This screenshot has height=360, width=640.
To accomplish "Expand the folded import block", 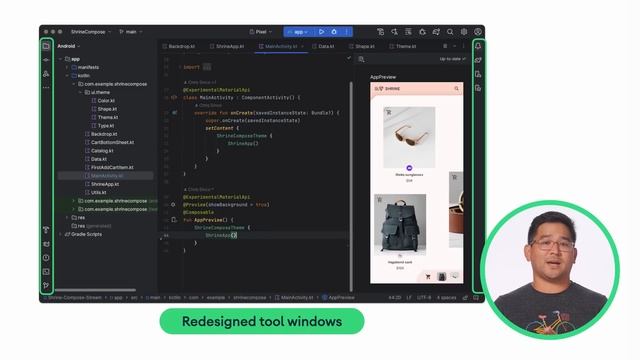I will pos(207,67).
